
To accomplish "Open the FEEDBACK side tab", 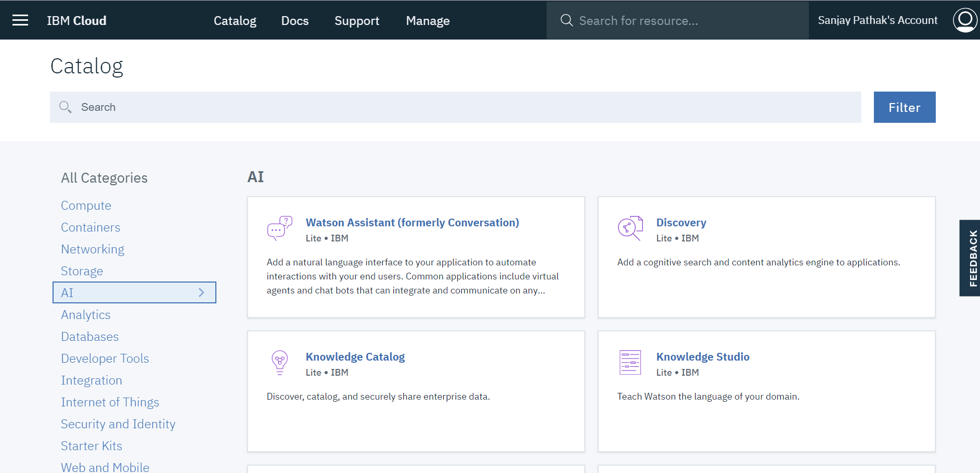I will [970, 258].
